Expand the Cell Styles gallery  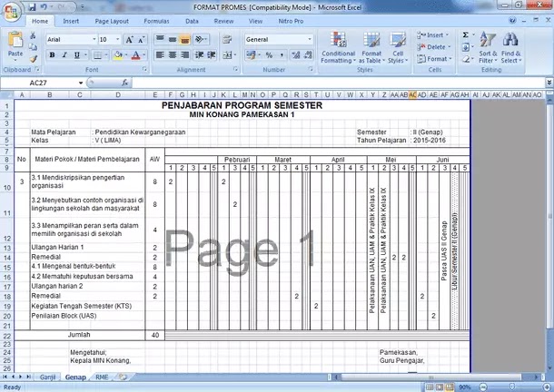pos(398,48)
